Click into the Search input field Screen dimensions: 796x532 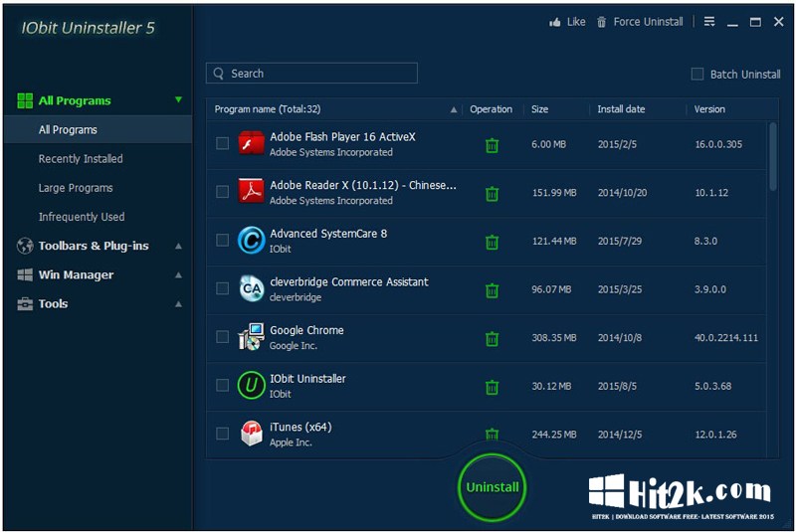311,73
